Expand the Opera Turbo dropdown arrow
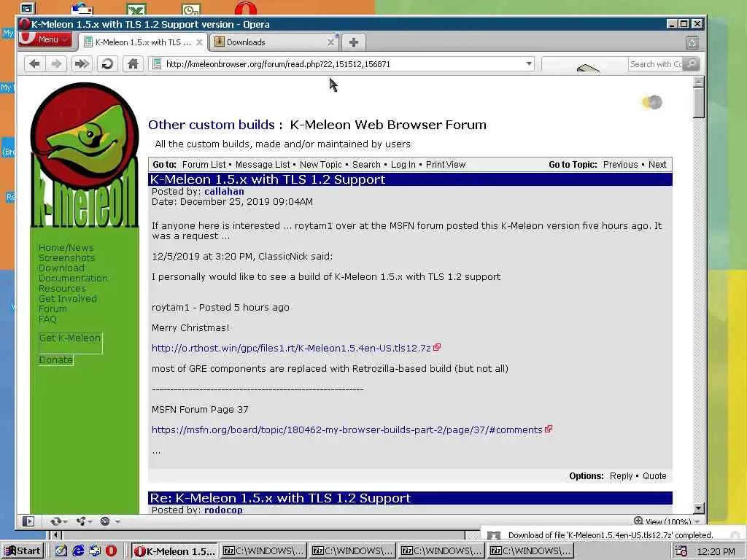 [117, 522]
